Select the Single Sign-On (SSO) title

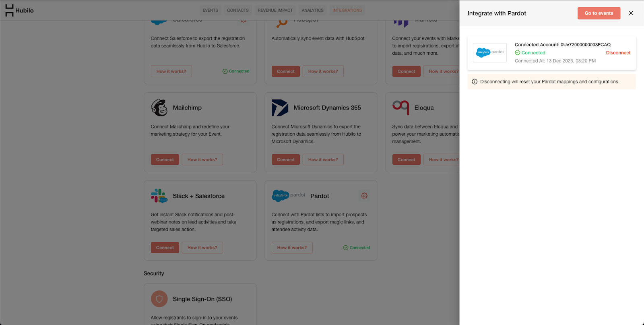click(202, 299)
